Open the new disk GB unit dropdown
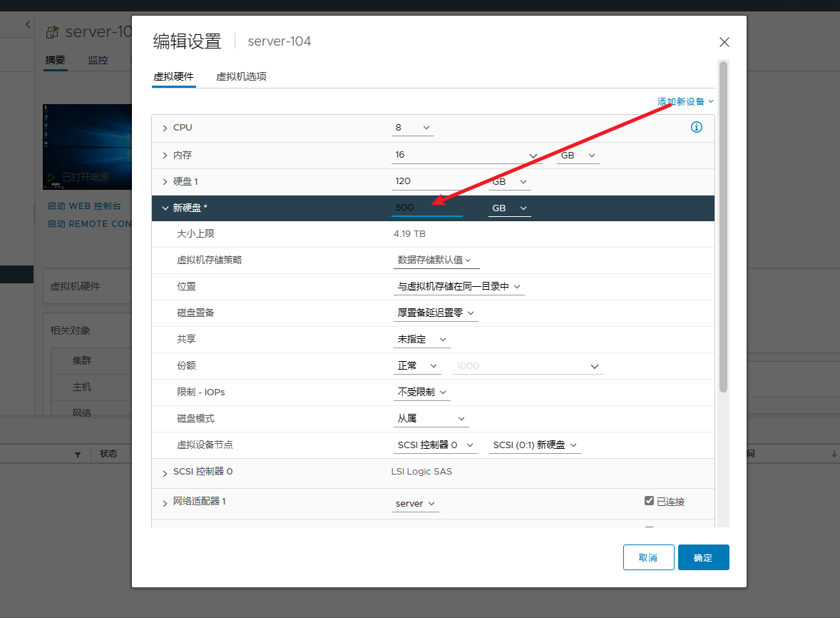The image size is (840, 618). tap(509, 208)
